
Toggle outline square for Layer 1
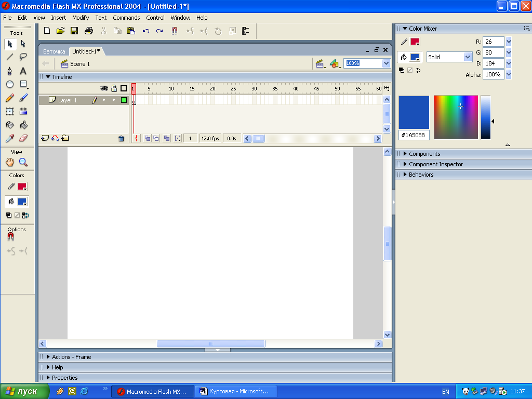pos(124,100)
